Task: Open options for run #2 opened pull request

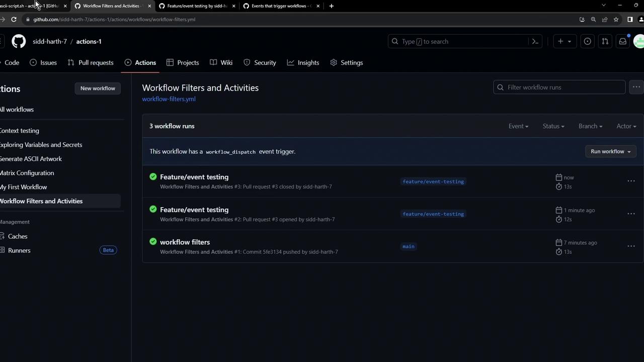Action: (631, 214)
